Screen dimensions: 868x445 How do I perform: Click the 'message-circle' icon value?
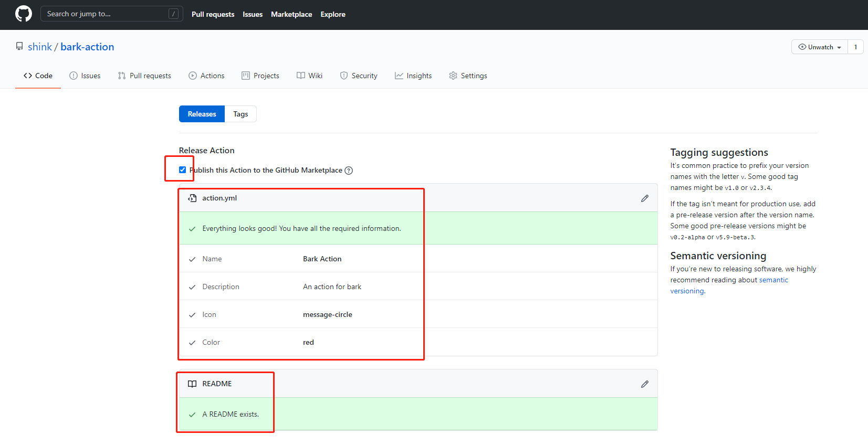point(328,314)
